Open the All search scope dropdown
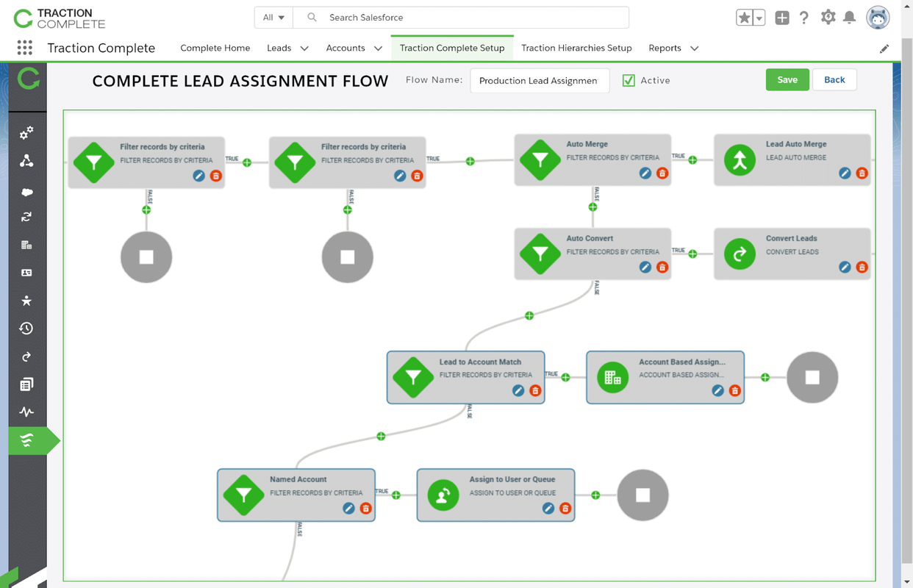 [273, 17]
